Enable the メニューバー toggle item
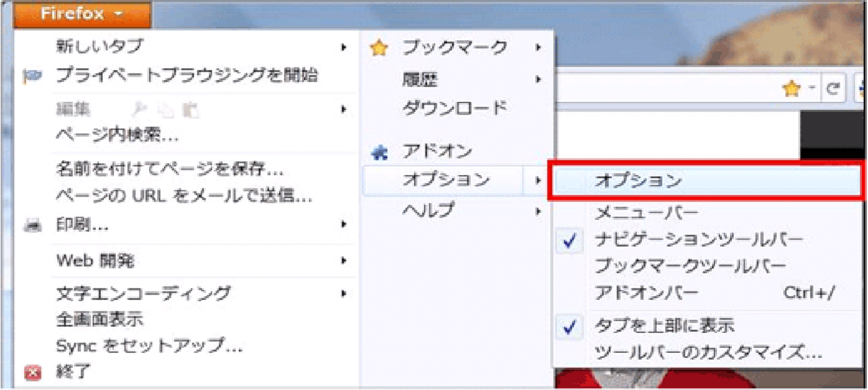The width and height of the screenshot is (868, 390). click(x=646, y=213)
